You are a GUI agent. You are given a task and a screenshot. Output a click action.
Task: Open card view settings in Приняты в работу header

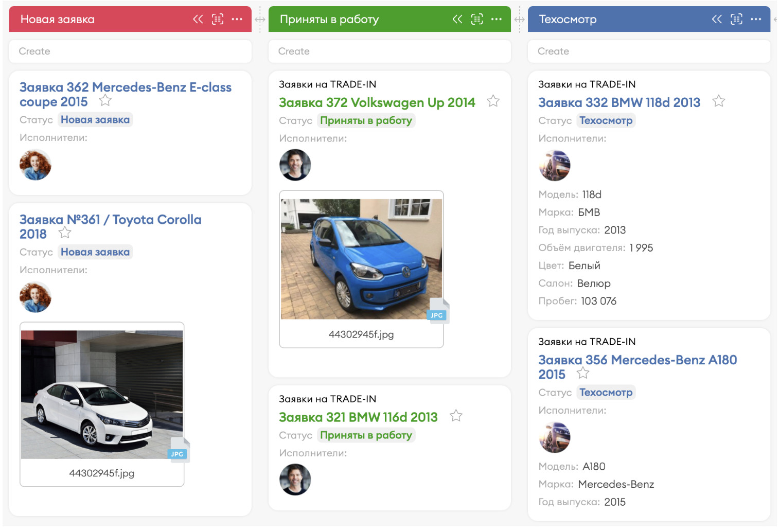click(x=477, y=20)
